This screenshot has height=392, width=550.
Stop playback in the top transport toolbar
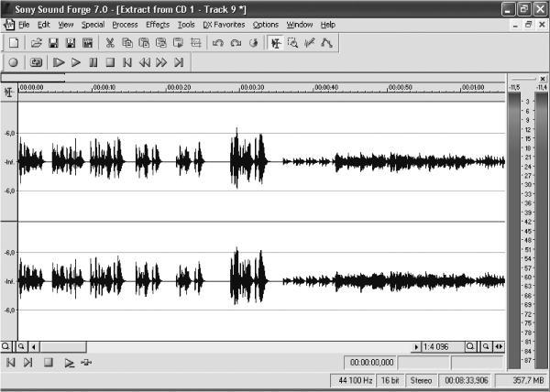coord(110,62)
